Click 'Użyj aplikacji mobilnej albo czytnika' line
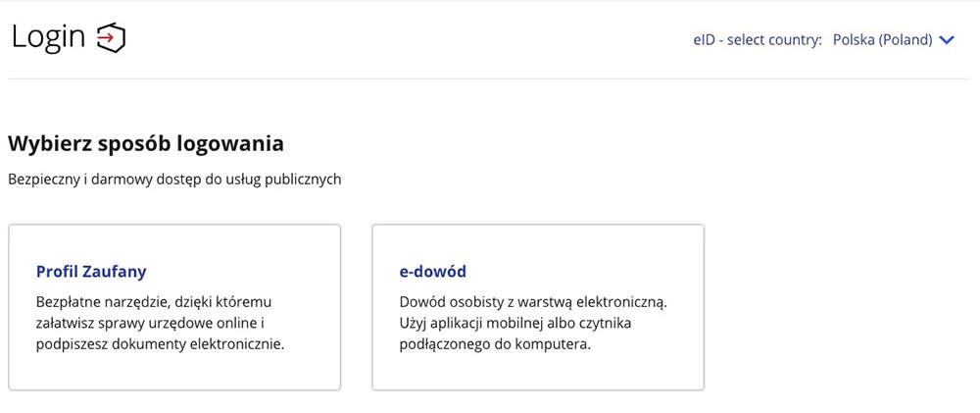 (x=515, y=324)
